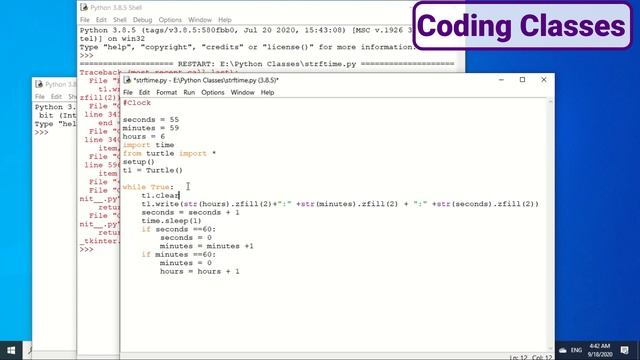Open File menu in leftmost Python shell window
Screen dimensions: 640x360
click(40, 97)
